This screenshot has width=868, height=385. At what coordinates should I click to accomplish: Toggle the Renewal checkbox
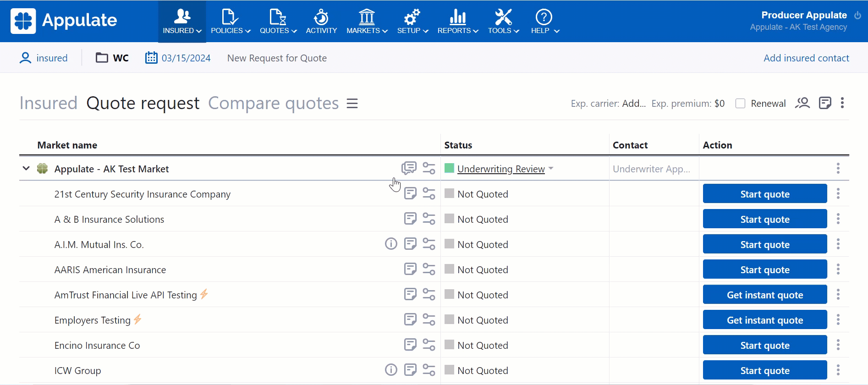point(740,104)
